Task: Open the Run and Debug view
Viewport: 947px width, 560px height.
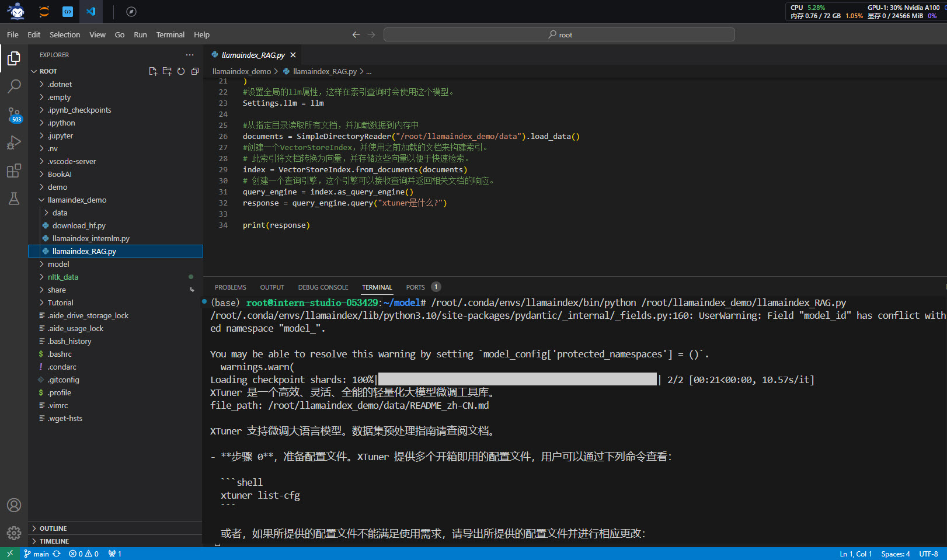Action: tap(14, 142)
